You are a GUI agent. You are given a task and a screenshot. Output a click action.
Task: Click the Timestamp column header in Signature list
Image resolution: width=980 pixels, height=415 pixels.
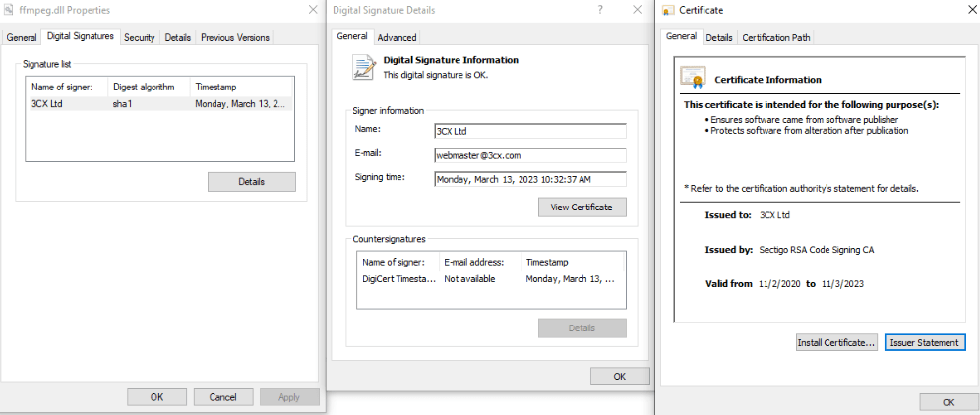tap(241, 87)
